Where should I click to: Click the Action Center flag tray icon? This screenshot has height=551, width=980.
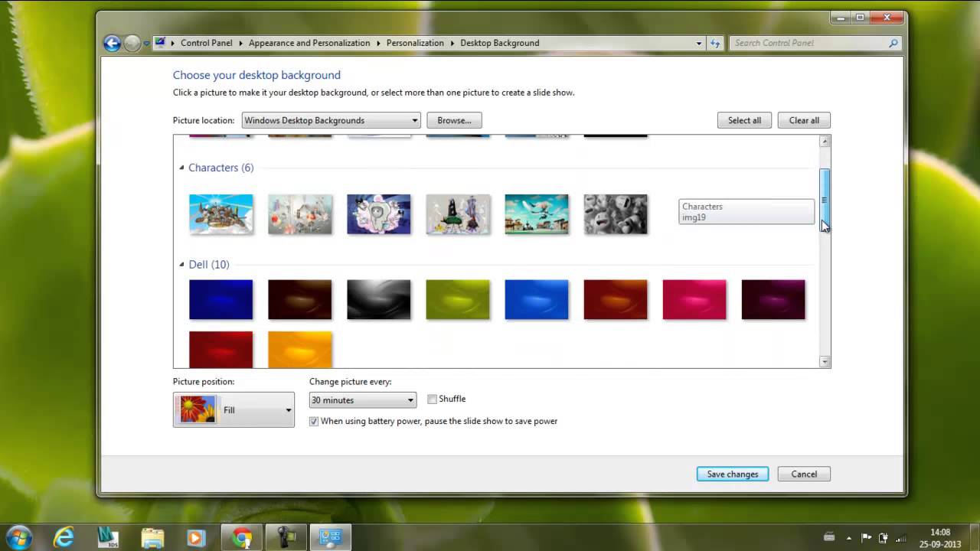pyautogui.click(x=867, y=537)
